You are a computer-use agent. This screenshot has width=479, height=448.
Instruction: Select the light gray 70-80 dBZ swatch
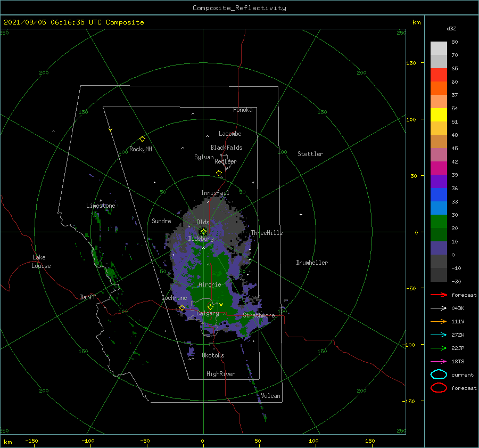(x=439, y=48)
